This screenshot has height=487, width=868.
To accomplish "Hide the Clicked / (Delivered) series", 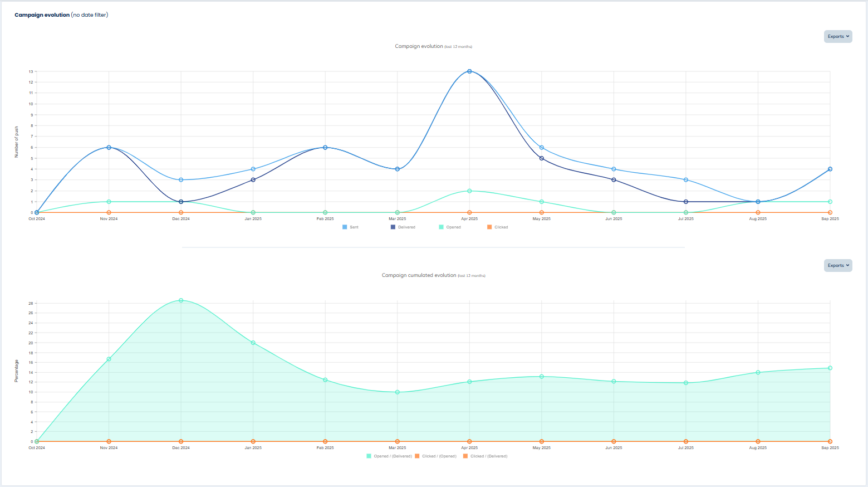I will click(488, 456).
